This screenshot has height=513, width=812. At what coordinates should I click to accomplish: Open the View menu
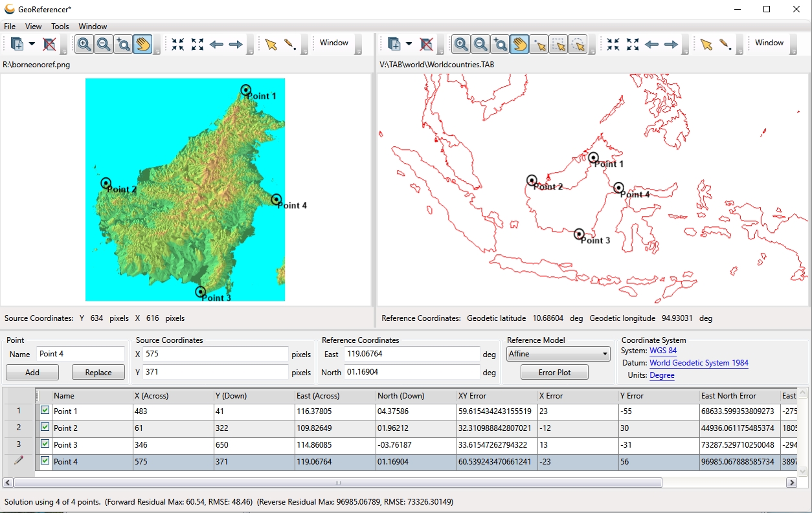point(33,27)
